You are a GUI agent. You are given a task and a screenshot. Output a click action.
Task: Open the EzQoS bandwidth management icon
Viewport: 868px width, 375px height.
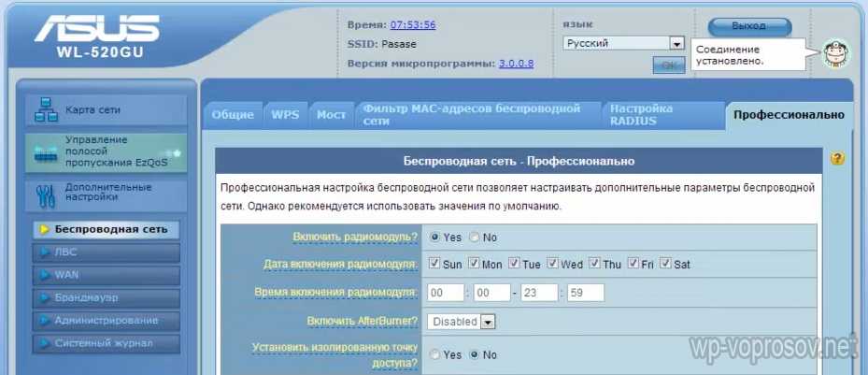46,152
